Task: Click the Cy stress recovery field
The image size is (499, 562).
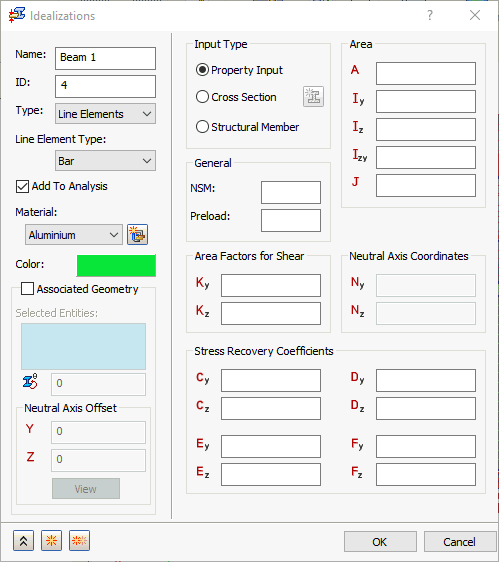Action: pyautogui.click(x=271, y=380)
